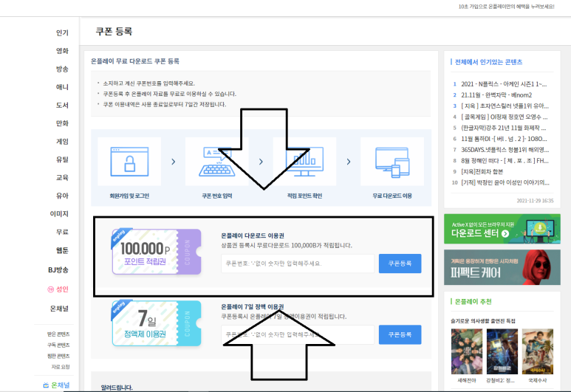Click arrow icon on 다운로드 센터 banner
Screen dimensions: 571x392
(505, 234)
